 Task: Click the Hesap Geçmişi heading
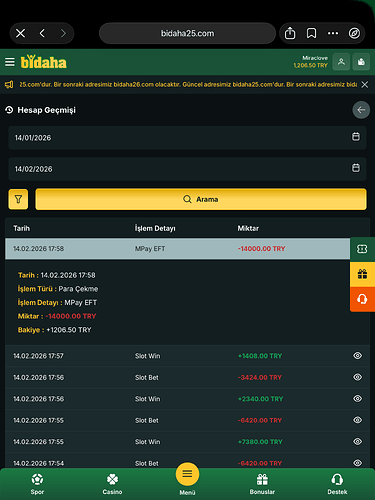click(46, 110)
